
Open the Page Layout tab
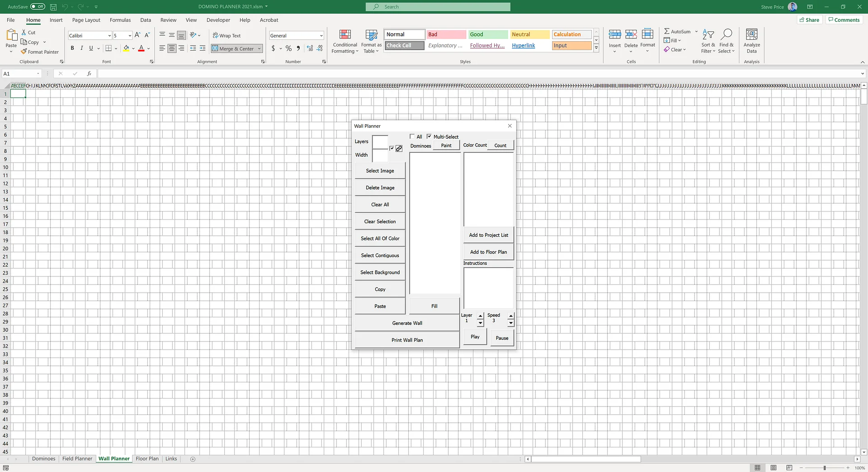click(x=86, y=20)
